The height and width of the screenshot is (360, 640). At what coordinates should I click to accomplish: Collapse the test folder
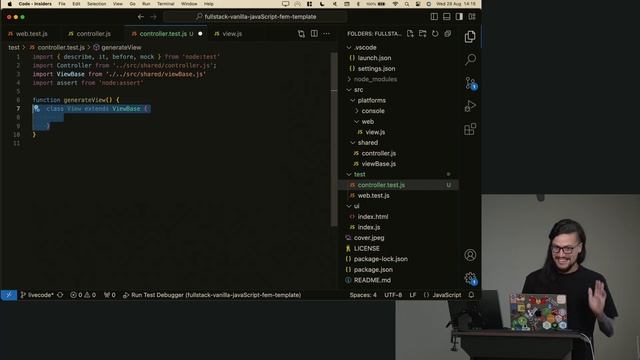(x=349, y=174)
